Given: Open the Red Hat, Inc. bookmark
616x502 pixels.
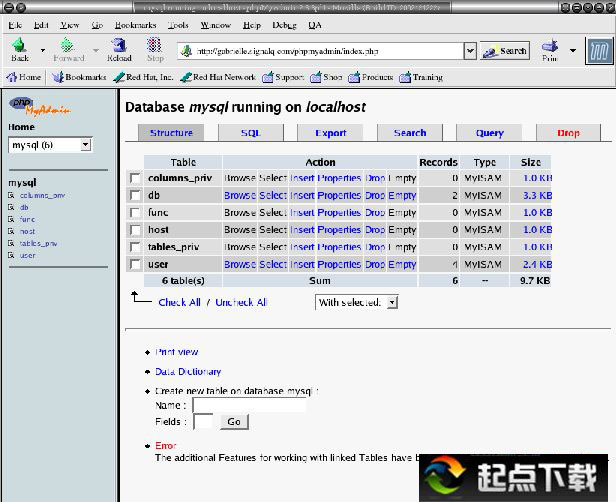Looking at the screenshot, I should coord(143,77).
